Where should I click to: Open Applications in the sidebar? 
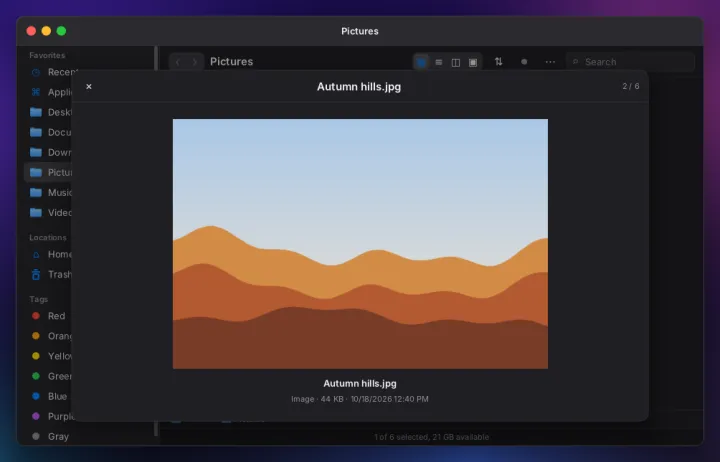[x=48, y=92]
